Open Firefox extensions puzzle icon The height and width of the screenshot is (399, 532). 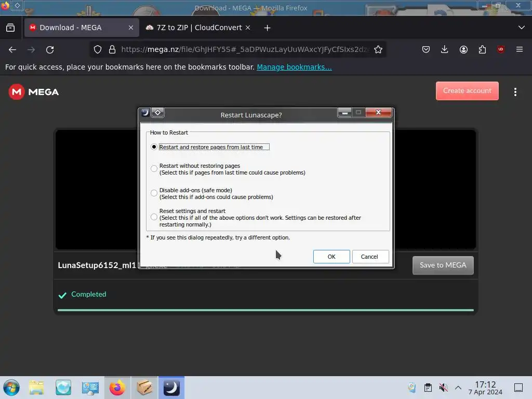[482, 49]
